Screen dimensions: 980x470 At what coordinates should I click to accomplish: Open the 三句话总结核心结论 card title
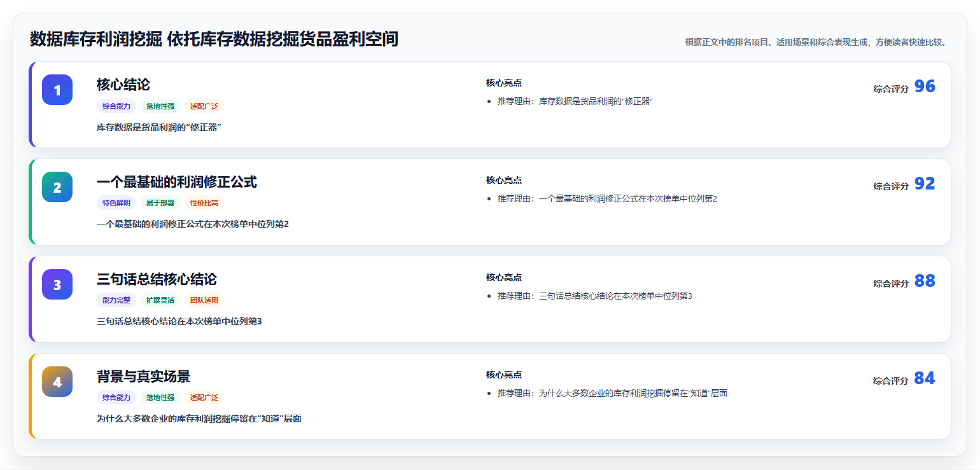point(157,279)
